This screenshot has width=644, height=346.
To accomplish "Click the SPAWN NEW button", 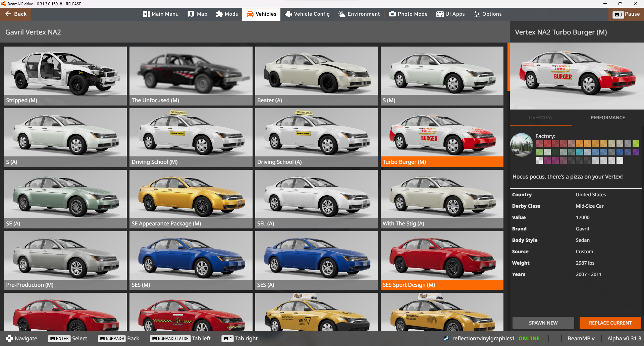I will pos(543,323).
